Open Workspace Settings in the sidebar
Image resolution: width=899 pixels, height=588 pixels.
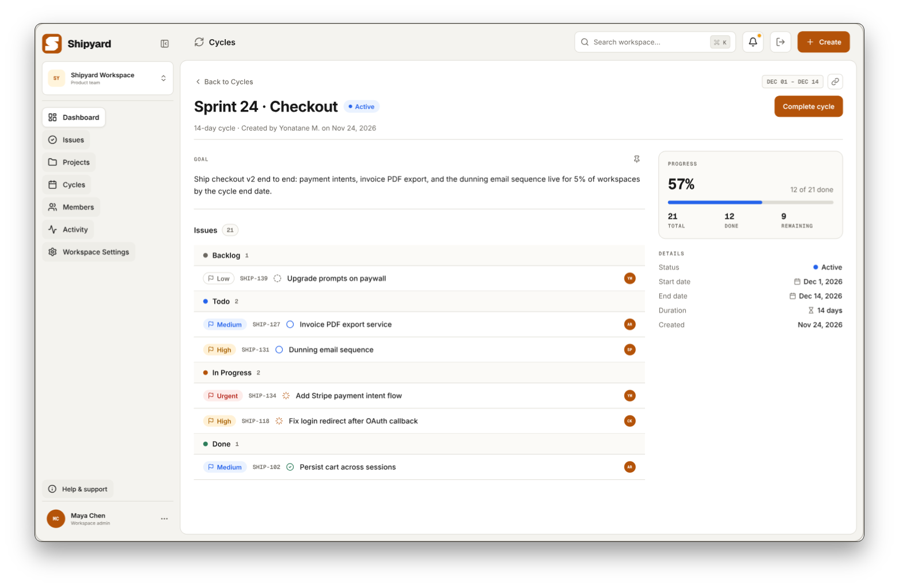[x=89, y=252]
